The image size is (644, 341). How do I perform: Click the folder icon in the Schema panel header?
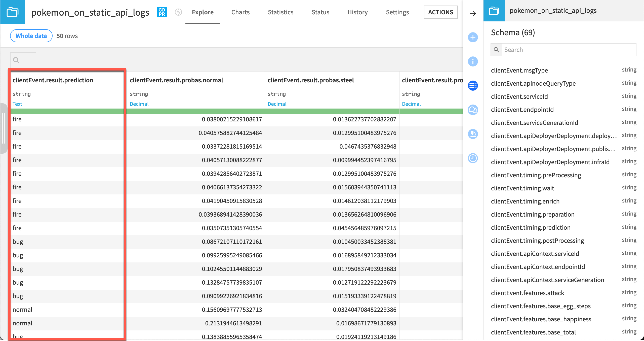pyautogui.click(x=494, y=11)
